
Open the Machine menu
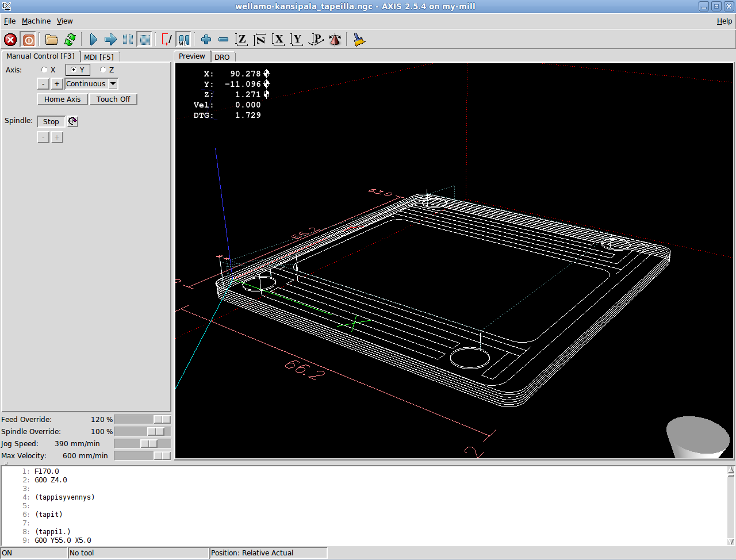tap(36, 21)
